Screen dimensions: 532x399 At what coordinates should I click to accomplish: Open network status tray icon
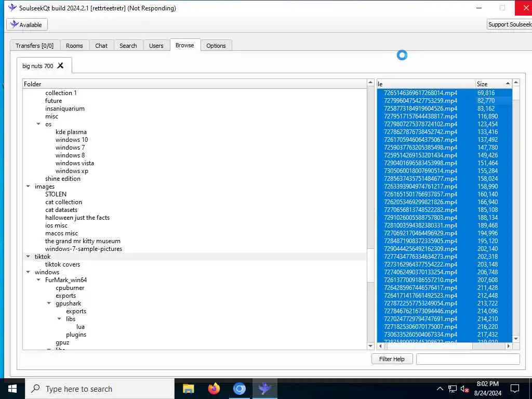pyautogui.click(x=453, y=389)
